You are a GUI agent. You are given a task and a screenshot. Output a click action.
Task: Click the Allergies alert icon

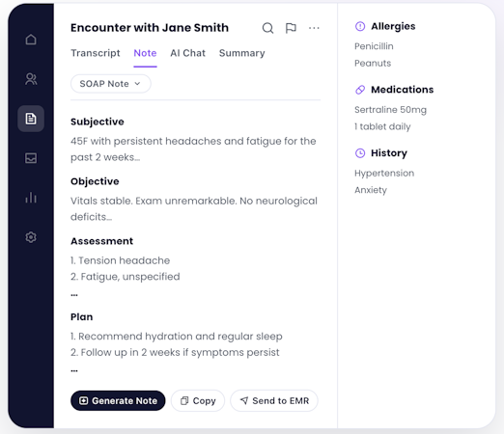360,26
